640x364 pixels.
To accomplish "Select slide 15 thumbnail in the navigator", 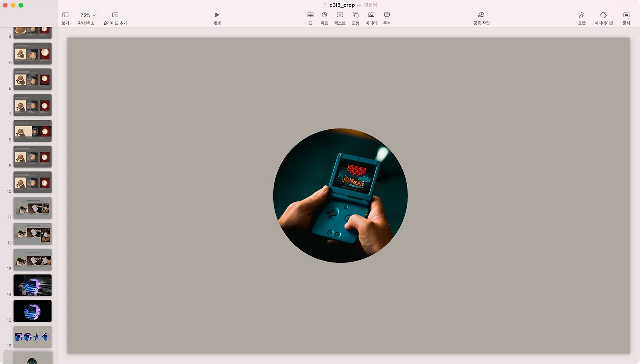I will [32, 311].
